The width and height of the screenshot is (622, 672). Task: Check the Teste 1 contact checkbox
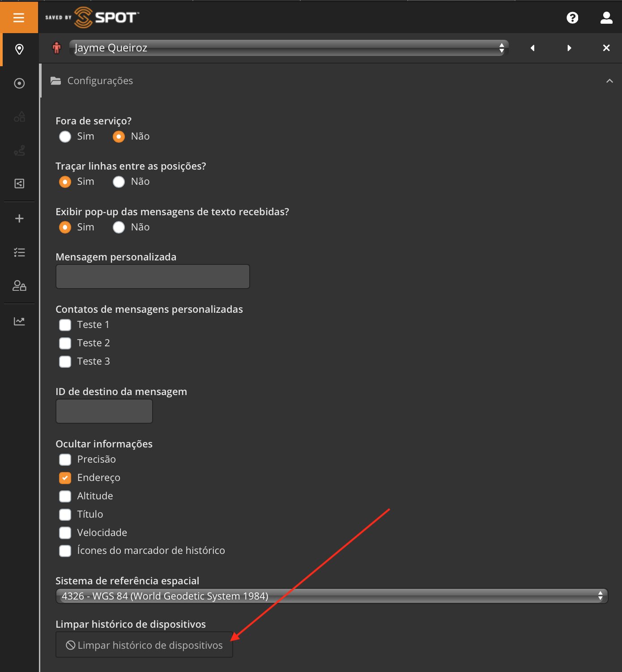click(x=65, y=325)
